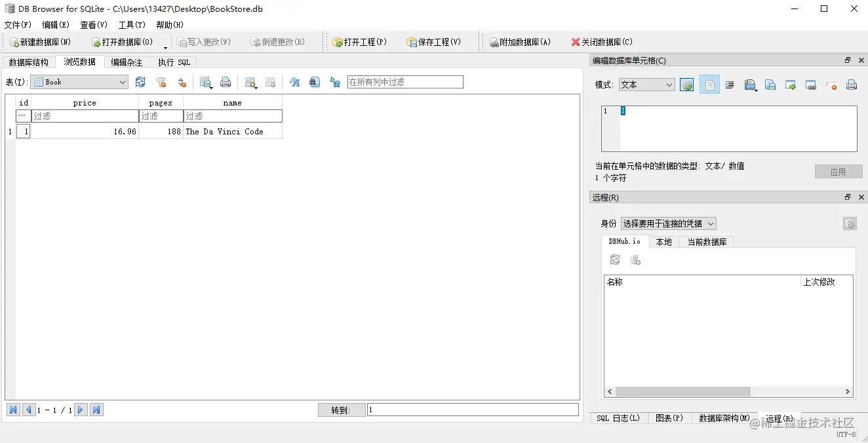The width and height of the screenshot is (868, 443).
Task: Refresh the table data
Action: [140, 82]
